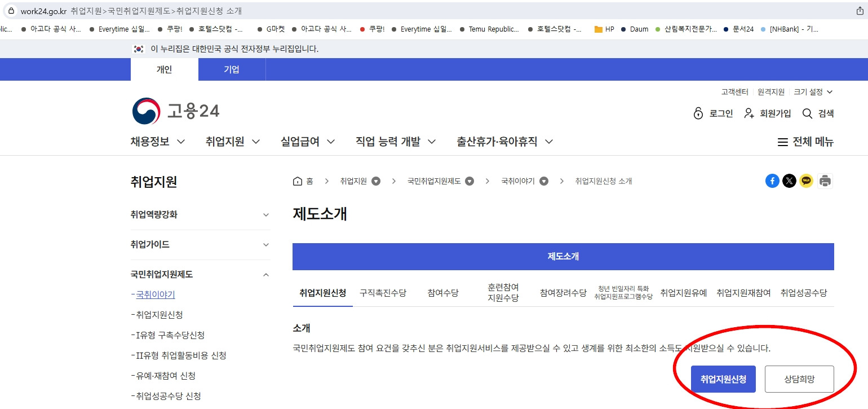Open breadcrumb 취업지원 dropdown arrow

[376, 181]
